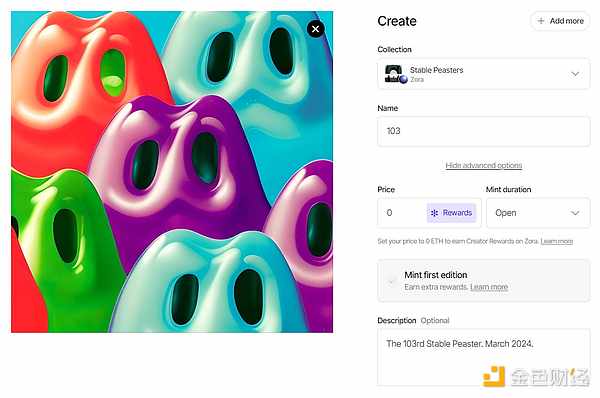
Task: Click the Stable Peasters collection avatar icon
Action: pyautogui.click(x=393, y=73)
